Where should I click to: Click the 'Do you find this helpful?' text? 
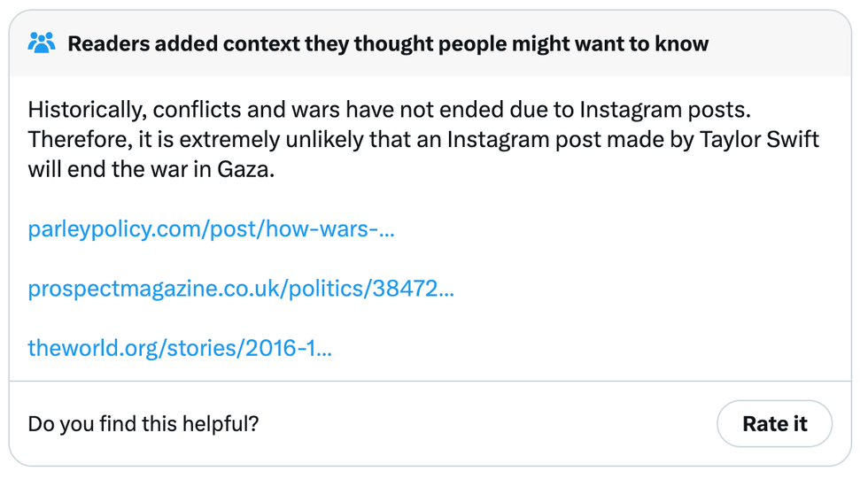[143, 423]
